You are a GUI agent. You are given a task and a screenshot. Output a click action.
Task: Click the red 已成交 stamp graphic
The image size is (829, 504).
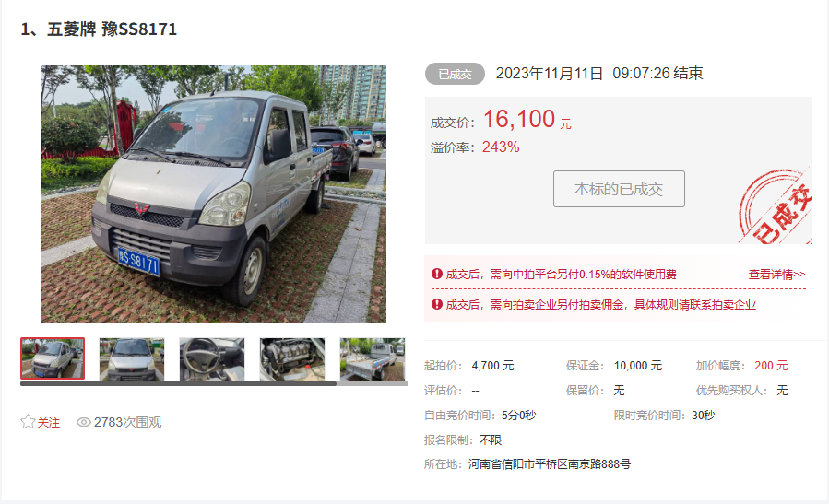click(x=776, y=206)
